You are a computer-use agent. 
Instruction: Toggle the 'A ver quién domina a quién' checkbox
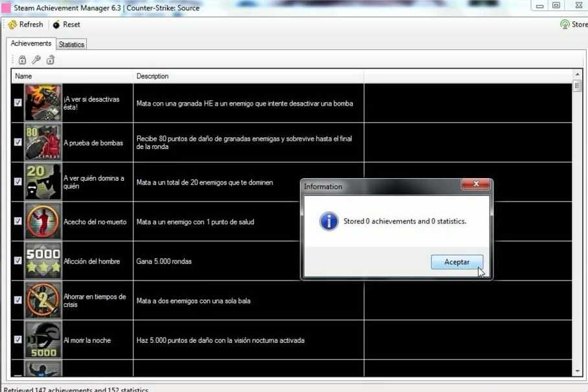click(18, 182)
